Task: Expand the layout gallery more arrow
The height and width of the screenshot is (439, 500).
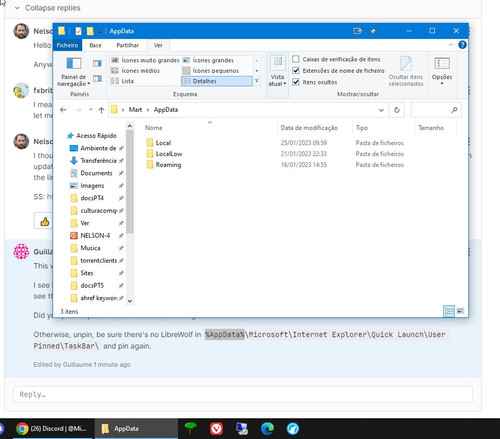Action: coord(257,81)
